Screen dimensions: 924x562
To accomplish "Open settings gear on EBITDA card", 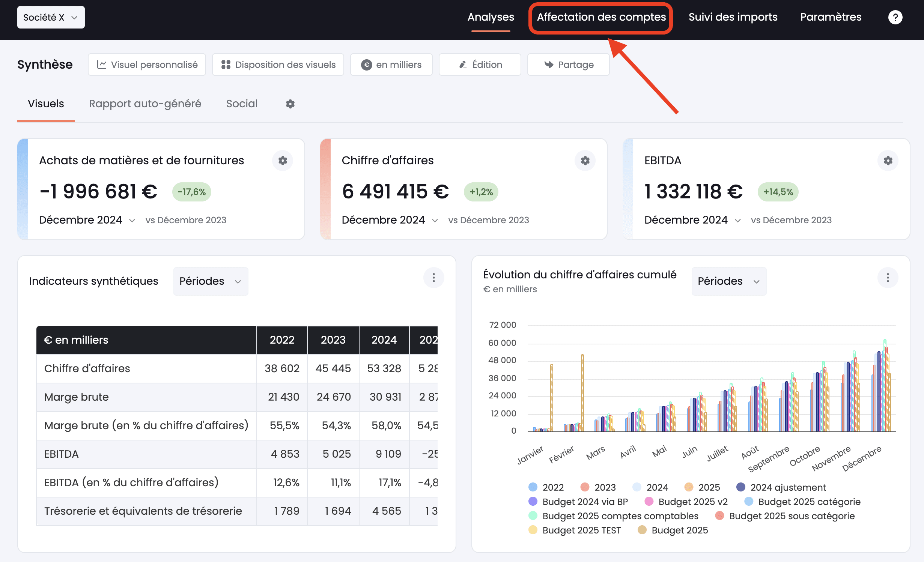I will point(888,161).
